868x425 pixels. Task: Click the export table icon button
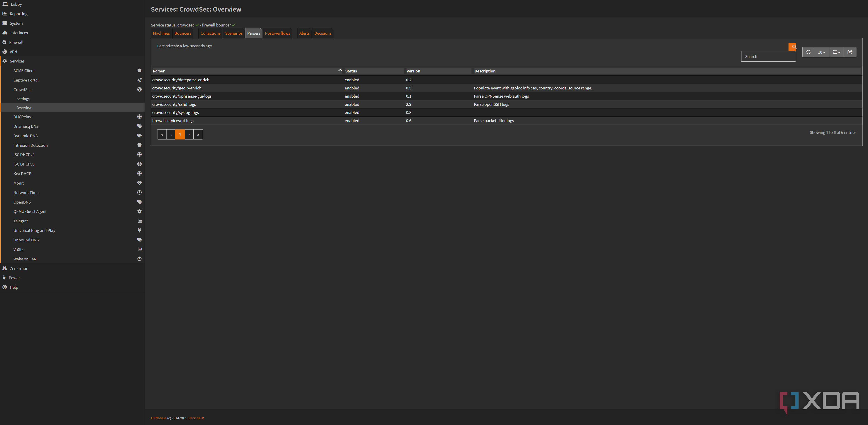tap(850, 52)
